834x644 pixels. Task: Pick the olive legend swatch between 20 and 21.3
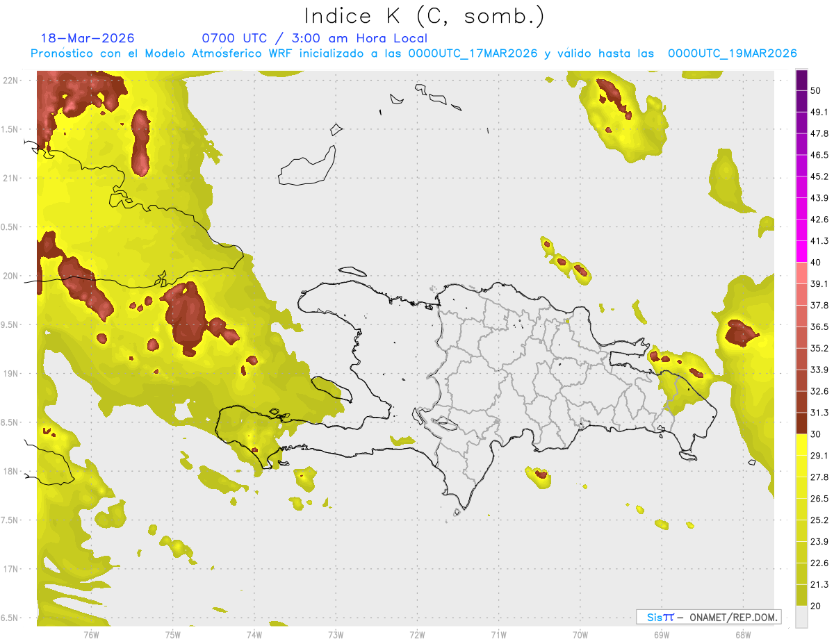click(802, 595)
